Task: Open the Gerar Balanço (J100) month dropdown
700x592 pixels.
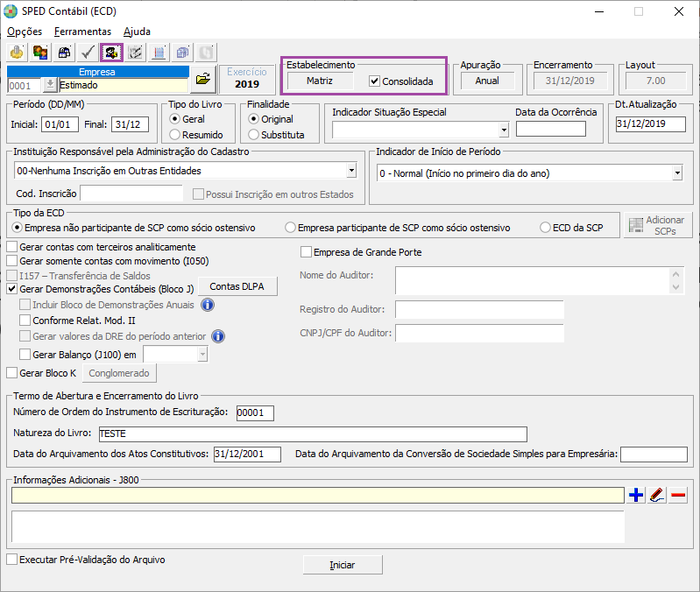Action: tap(202, 354)
